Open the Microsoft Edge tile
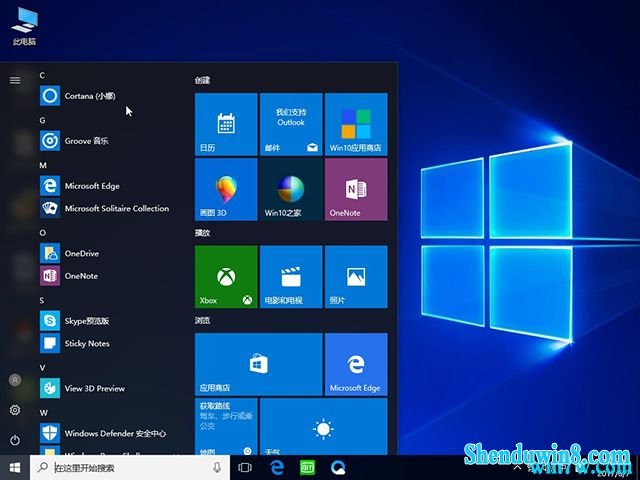The width and height of the screenshot is (640, 480). 356,364
